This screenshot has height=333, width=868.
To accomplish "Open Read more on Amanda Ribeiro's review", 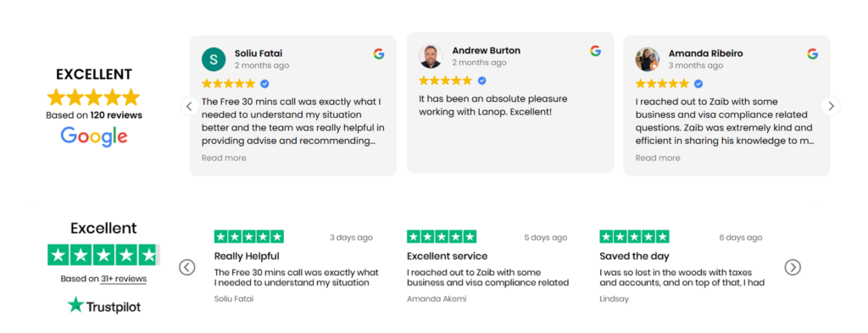I will point(658,158).
